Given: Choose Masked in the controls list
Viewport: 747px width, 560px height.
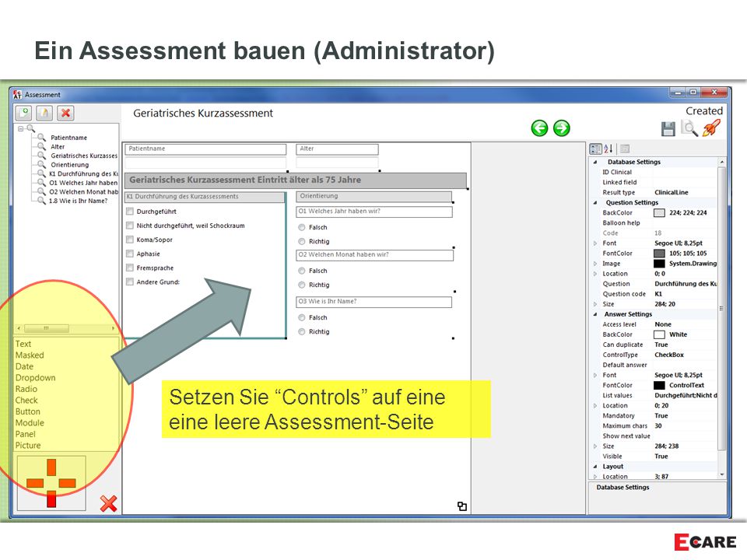Looking at the screenshot, I should pyautogui.click(x=30, y=355).
